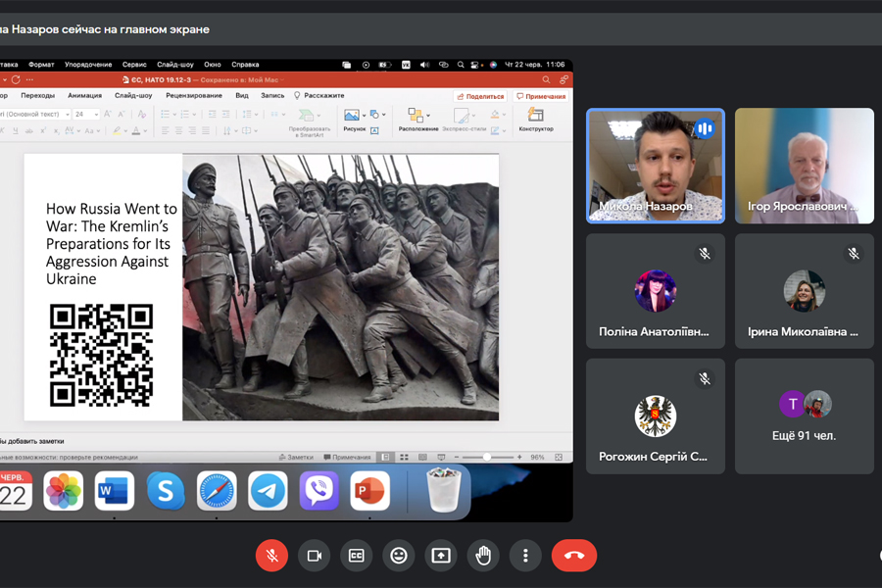Image resolution: width=882 pixels, height=588 pixels.
Task: Open PowerPoint icon in the dock
Action: pos(369,491)
